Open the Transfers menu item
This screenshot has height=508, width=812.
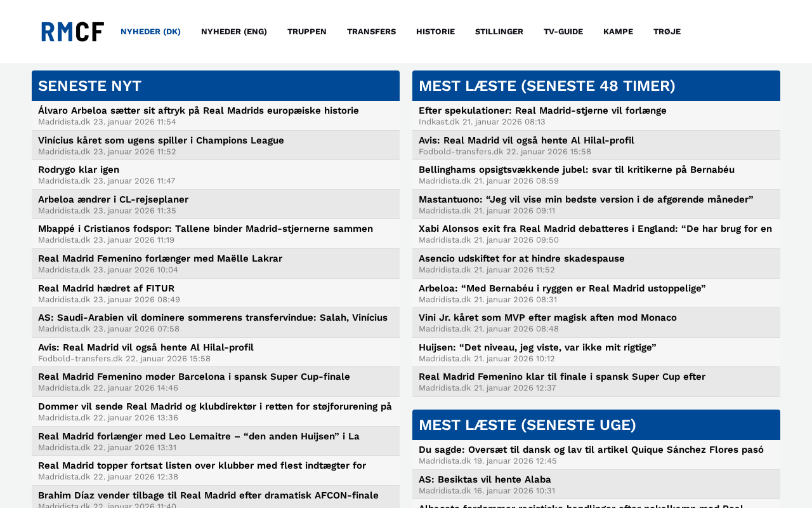(371, 32)
